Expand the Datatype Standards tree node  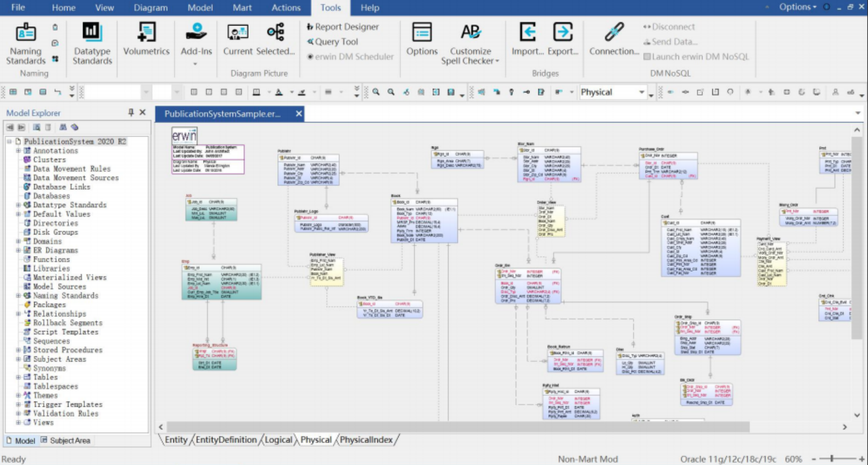(x=18, y=205)
